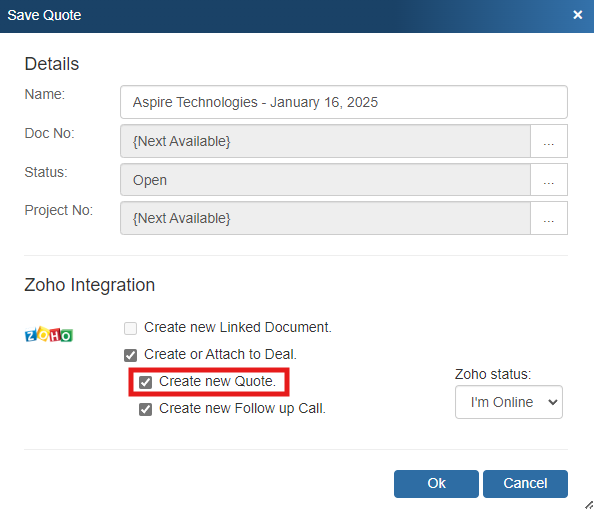Uncheck Create new Follow up Call
Viewport: 594px width, 510px height.
click(145, 409)
